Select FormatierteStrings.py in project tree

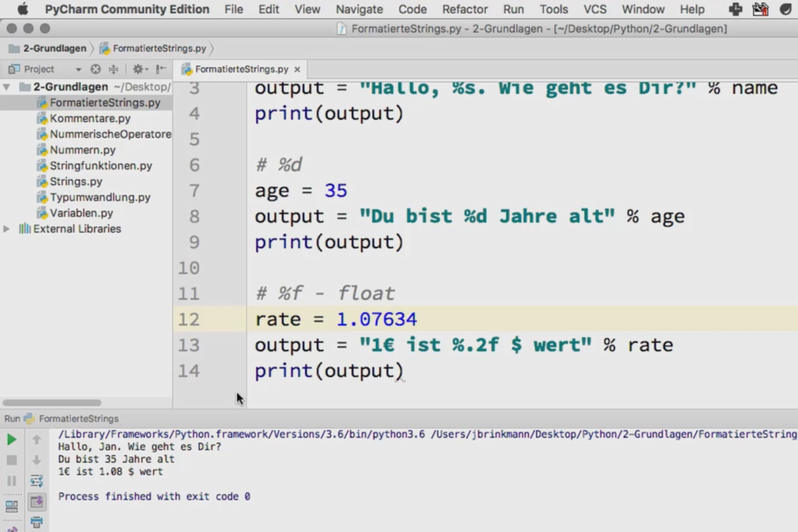tap(98, 102)
